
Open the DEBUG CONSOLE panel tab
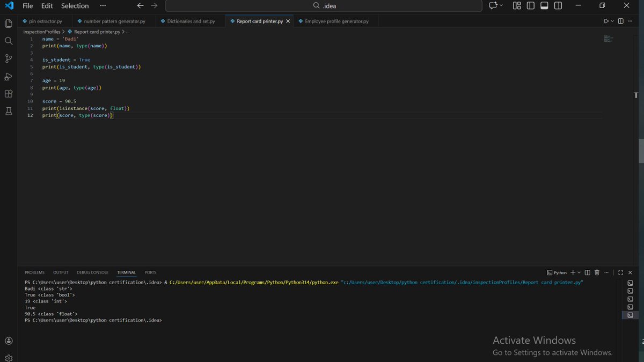click(92, 272)
